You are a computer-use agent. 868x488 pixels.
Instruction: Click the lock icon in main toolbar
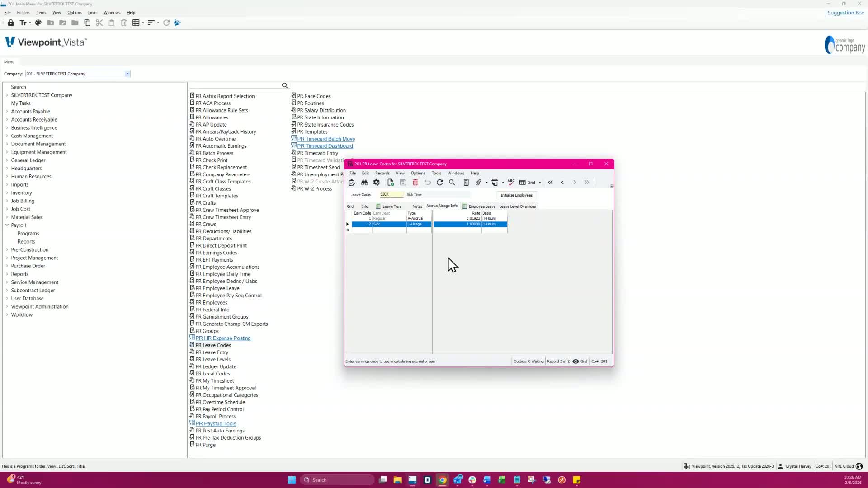[11, 23]
